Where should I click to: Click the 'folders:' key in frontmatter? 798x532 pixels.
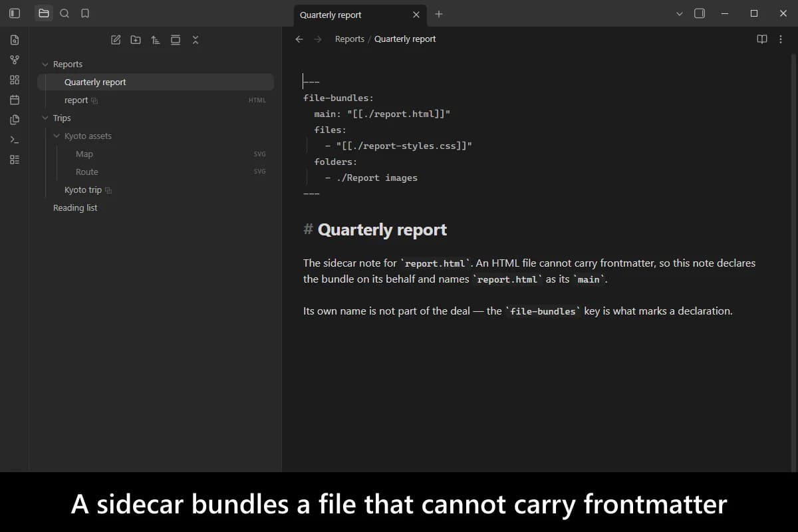pyautogui.click(x=336, y=162)
